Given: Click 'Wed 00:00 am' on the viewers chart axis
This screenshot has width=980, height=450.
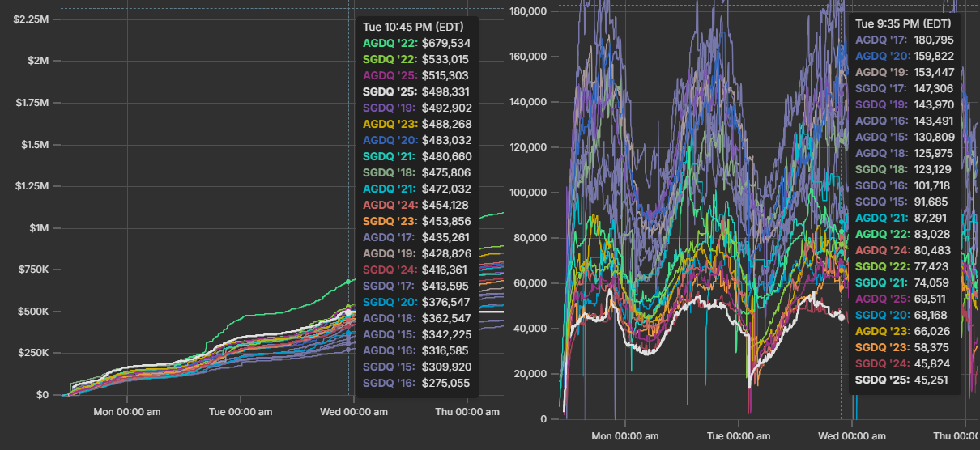Looking at the screenshot, I should pyautogui.click(x=852, y=435).
